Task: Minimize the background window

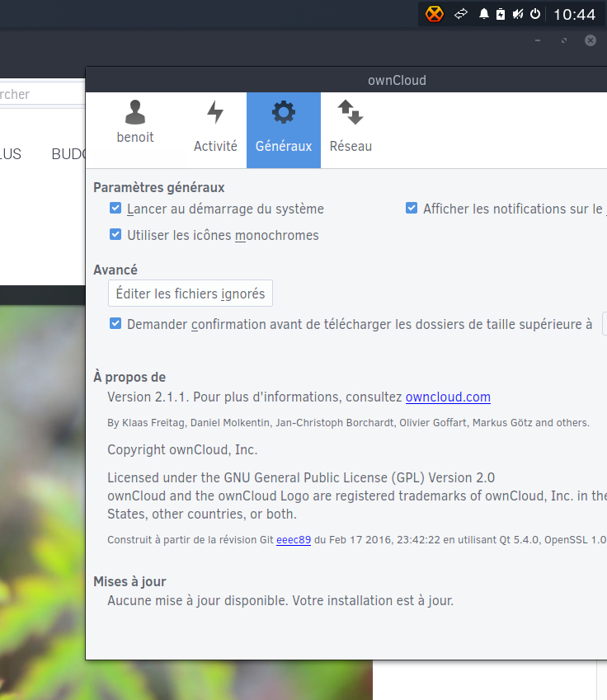Action: tap(538, 40)
